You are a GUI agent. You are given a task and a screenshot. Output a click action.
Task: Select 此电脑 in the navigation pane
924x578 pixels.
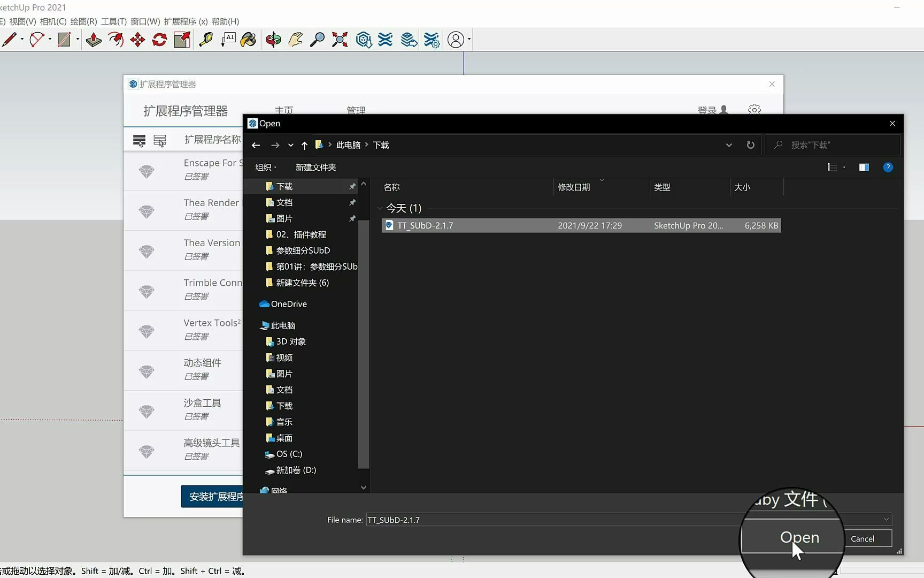pyautogui.click(x=278, y=325)
